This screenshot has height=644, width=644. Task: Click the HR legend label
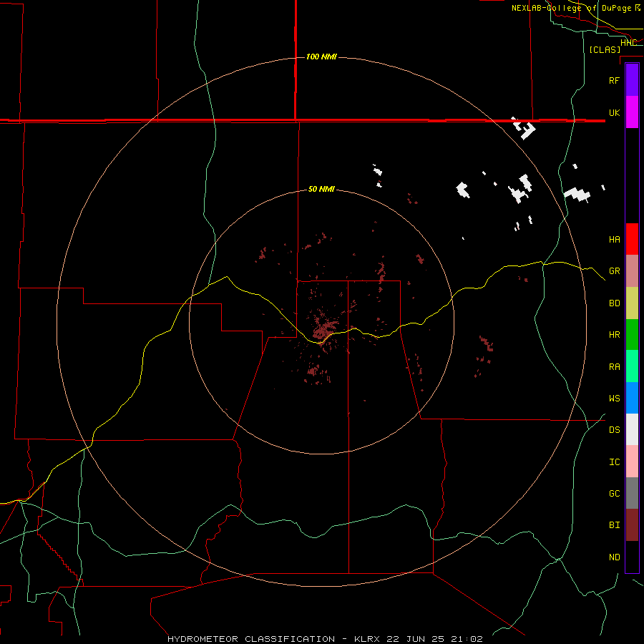click(614, 335)
